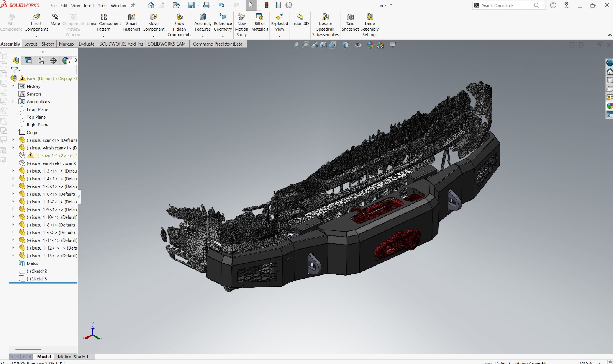This screenshot has width=613, height=364.
Task: Show more manager tabs arrow
Action: click(75, 60)
